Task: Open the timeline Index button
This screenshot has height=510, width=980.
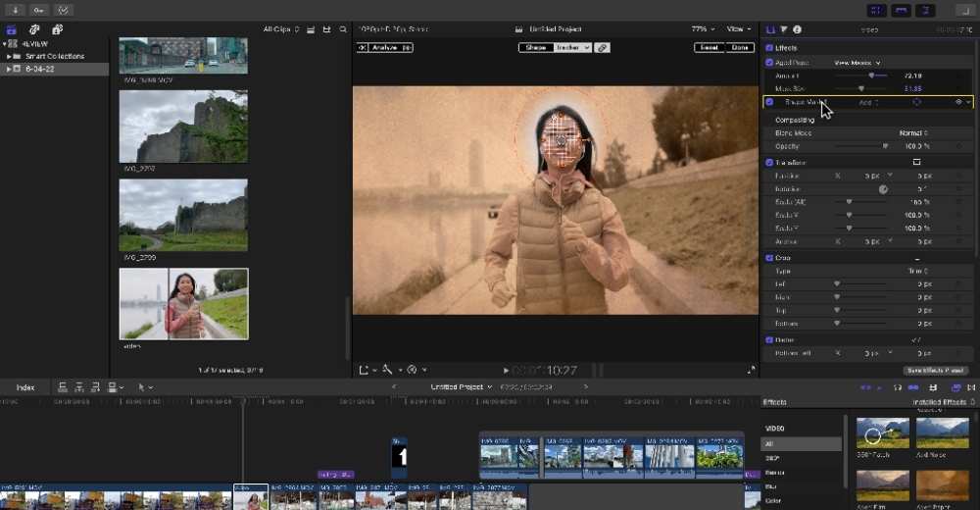Action: coord(25,387)
